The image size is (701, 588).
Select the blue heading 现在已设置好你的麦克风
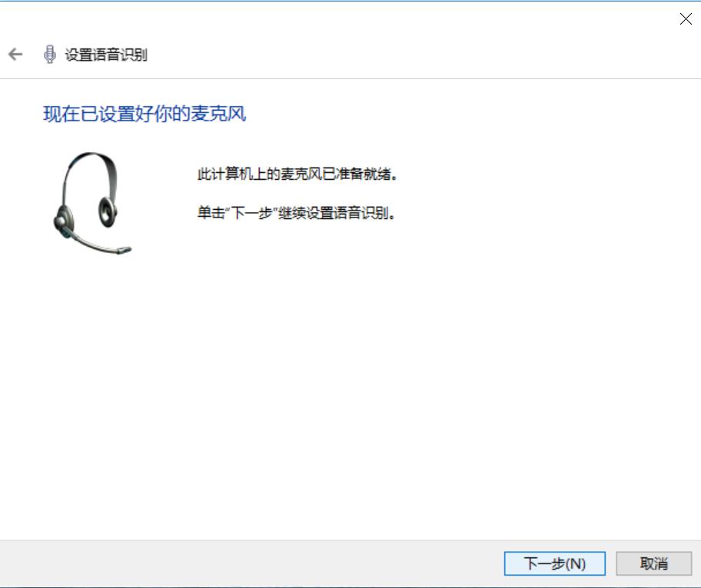click(x=145, y=114)
